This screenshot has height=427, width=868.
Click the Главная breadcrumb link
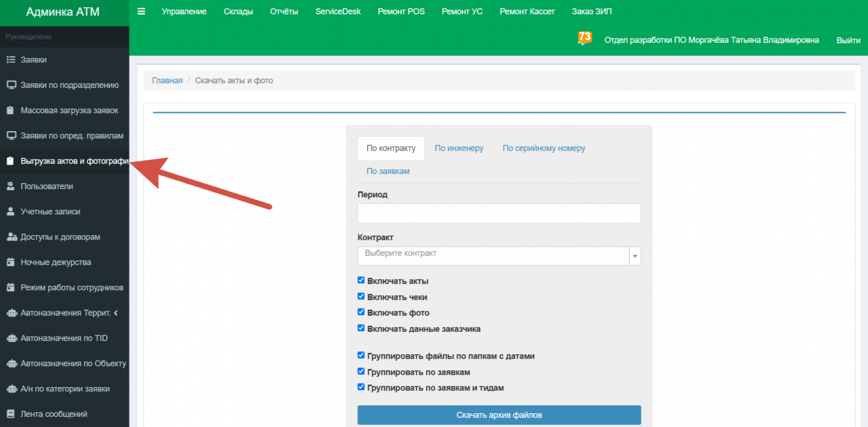[167, 81]
